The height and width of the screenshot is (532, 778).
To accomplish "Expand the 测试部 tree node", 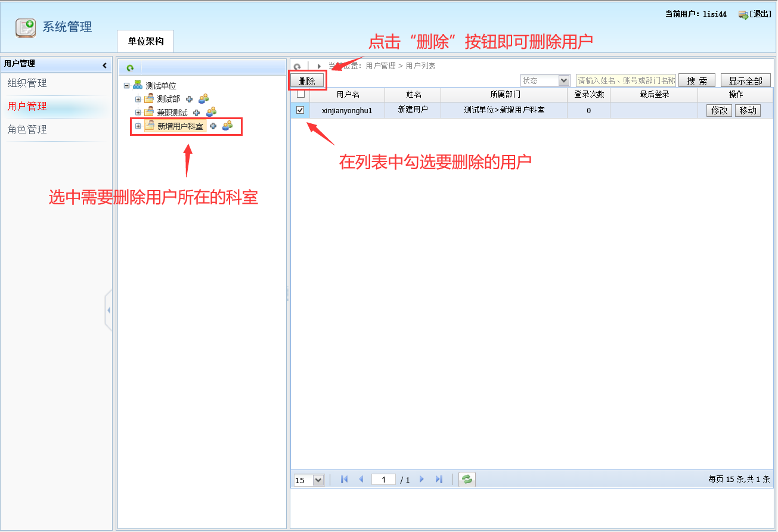I will pos(138,99).
